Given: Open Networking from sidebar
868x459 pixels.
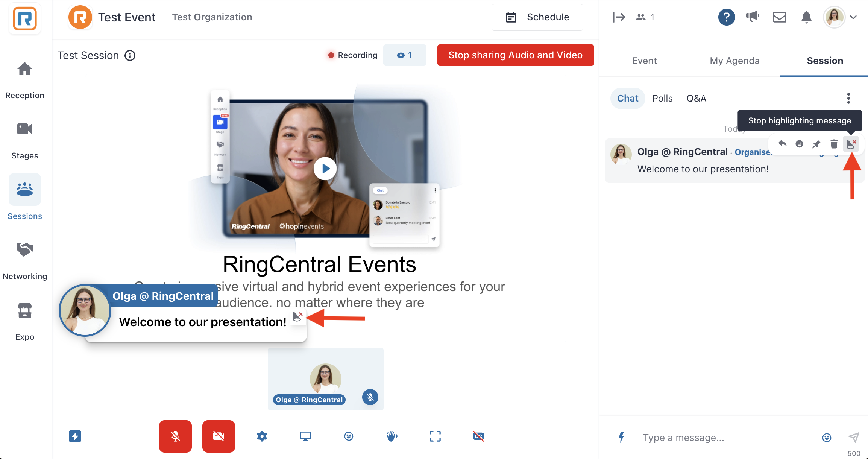Looking at the screenshot, I should click(x=25, y=261).
